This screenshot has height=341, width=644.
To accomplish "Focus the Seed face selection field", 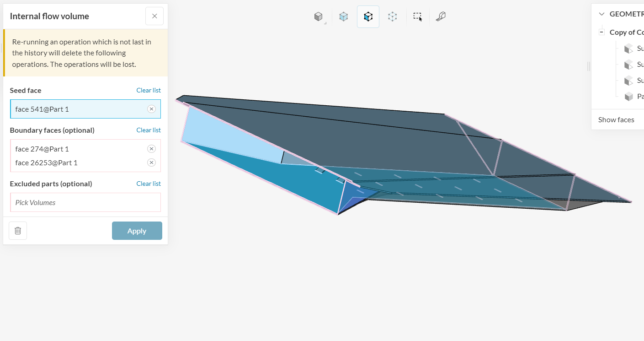I will click(x=85, y=109).
